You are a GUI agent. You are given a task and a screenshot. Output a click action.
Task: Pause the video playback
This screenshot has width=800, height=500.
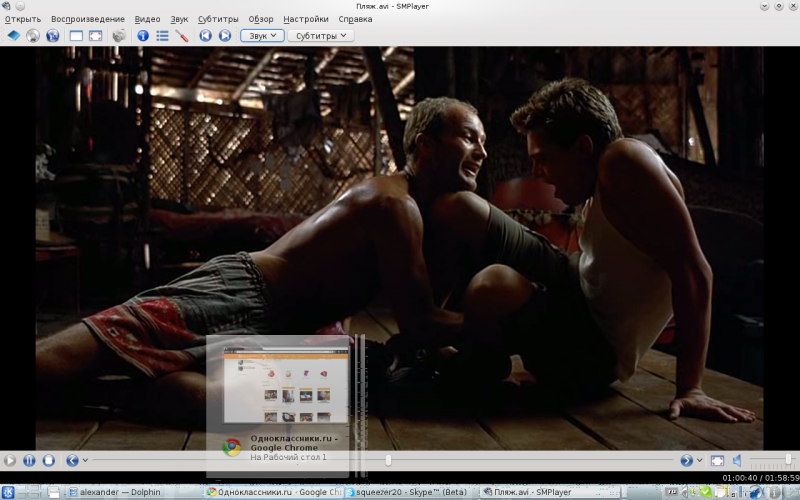[x=29, y=460]
